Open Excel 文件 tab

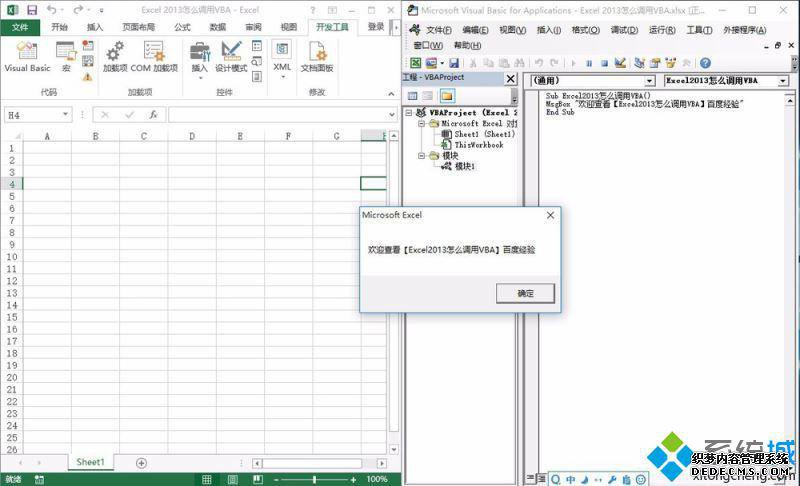tap(20, 27)
